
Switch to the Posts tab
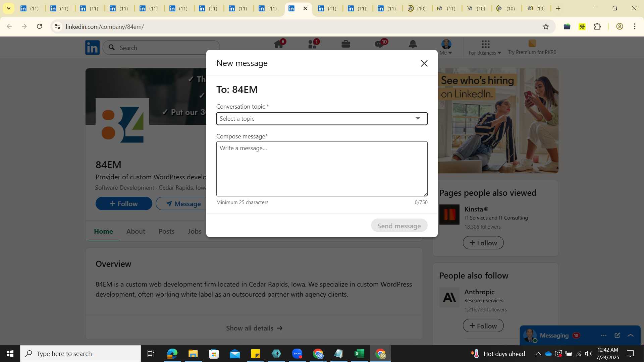(x=166, y=231)
